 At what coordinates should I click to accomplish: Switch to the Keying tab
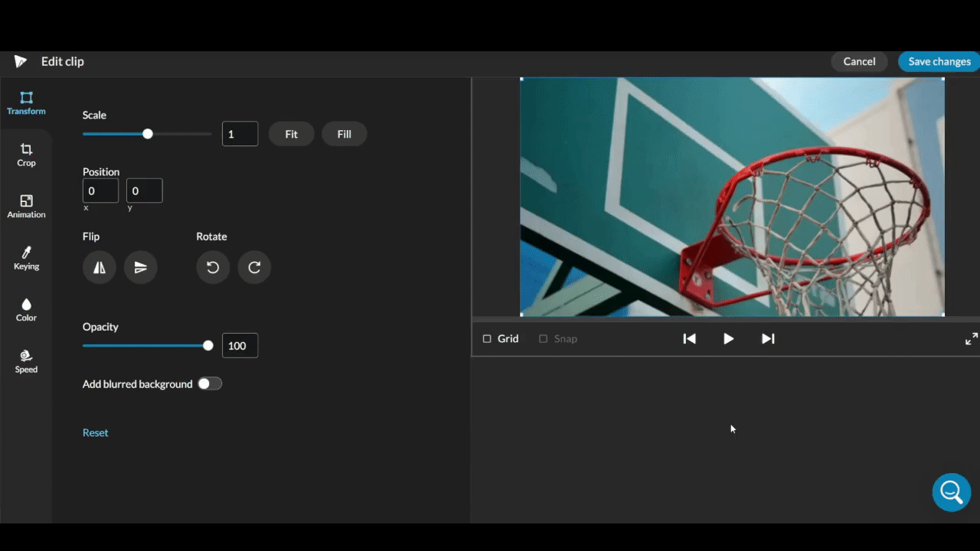[26, 258]
